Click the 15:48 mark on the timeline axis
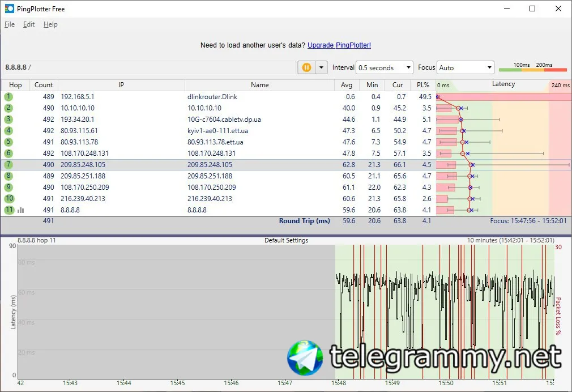This screenshot has height=392, width=572. pos(339,383)
